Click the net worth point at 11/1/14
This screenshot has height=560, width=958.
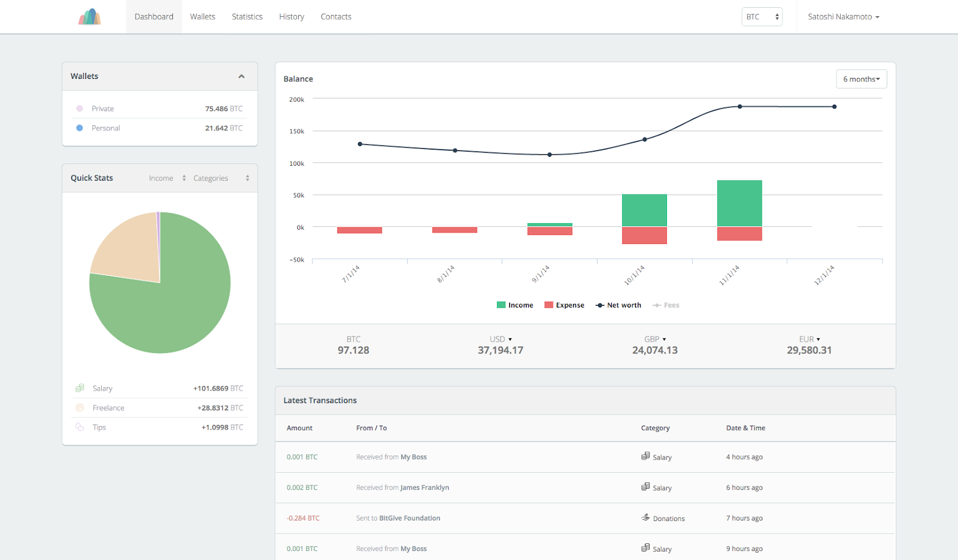click(739, 106)
